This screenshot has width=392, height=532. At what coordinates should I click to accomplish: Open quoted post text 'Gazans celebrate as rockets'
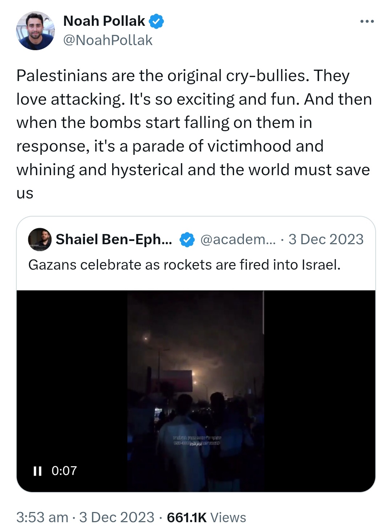click(184, 265)
